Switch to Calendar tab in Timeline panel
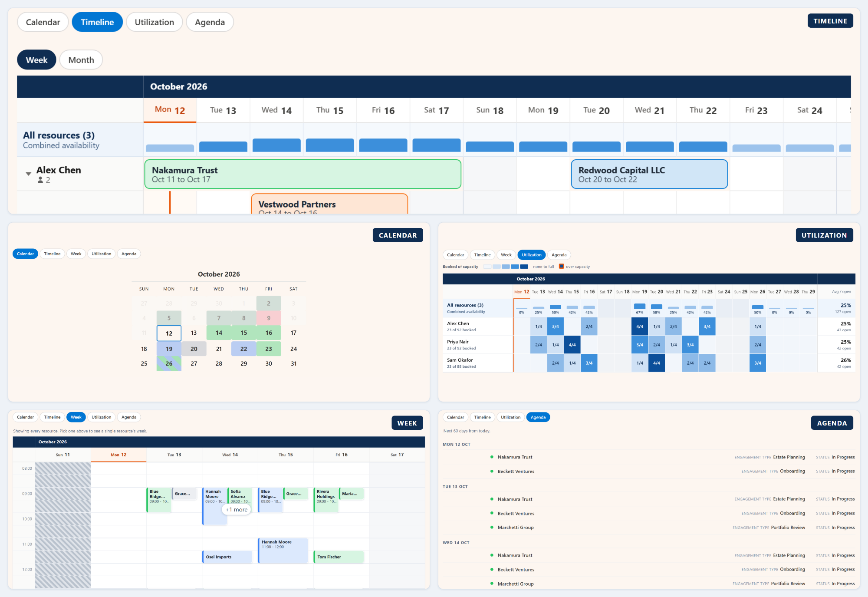 click(x=43, y=22)
